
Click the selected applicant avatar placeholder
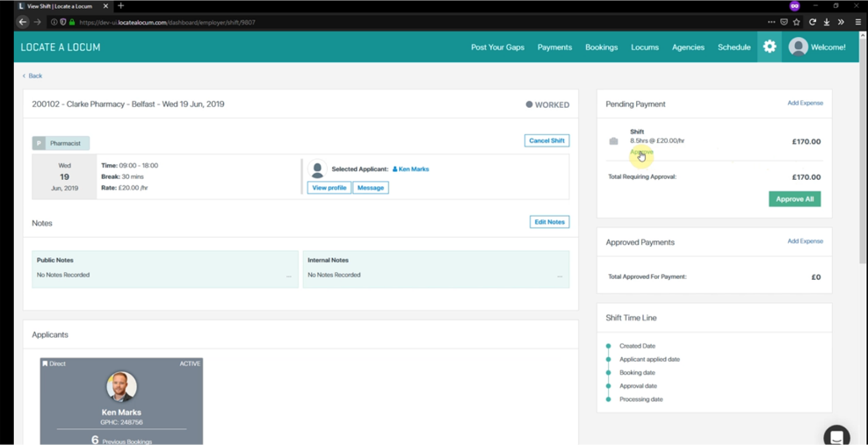coord(317,169)
